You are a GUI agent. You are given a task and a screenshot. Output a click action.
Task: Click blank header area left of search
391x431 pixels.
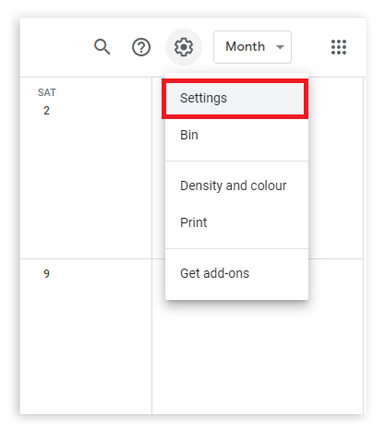(x=55, y=47)
